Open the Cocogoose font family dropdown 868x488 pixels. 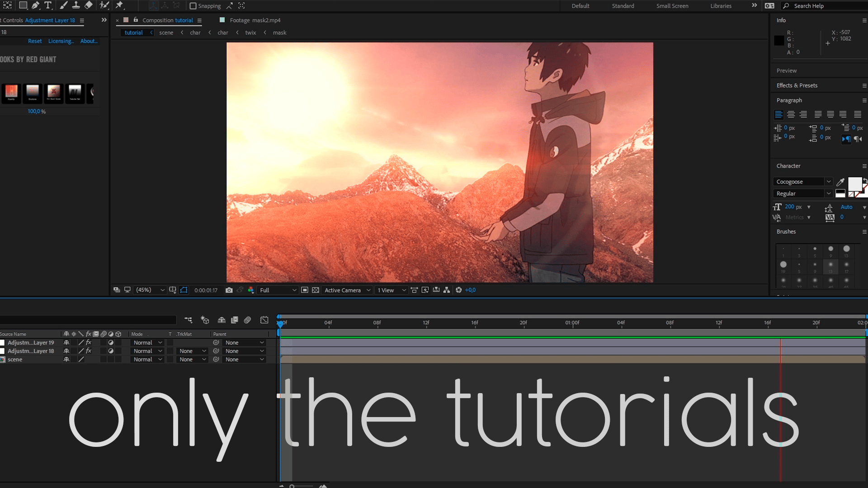(803, 182)
